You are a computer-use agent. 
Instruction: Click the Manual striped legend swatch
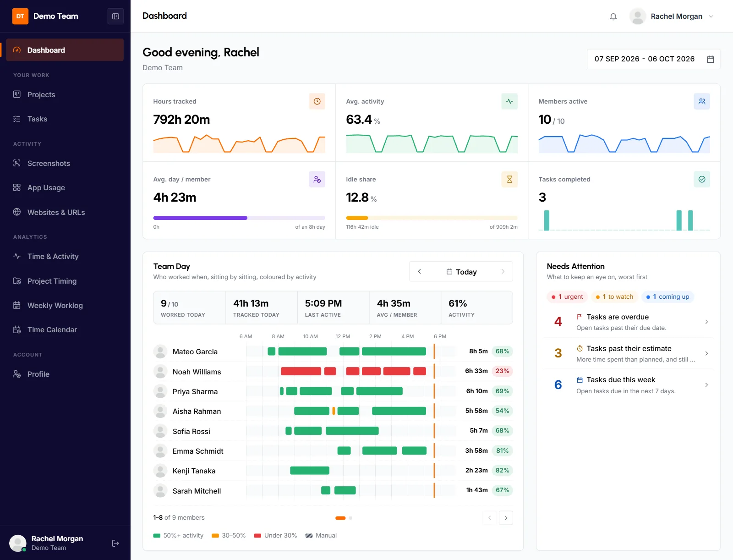click(309, 536)
